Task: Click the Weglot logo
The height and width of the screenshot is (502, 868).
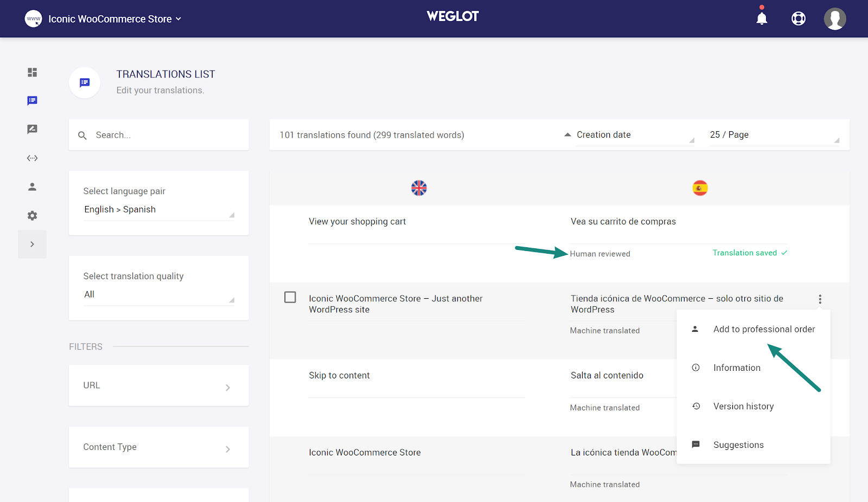Action: [453, 16]
